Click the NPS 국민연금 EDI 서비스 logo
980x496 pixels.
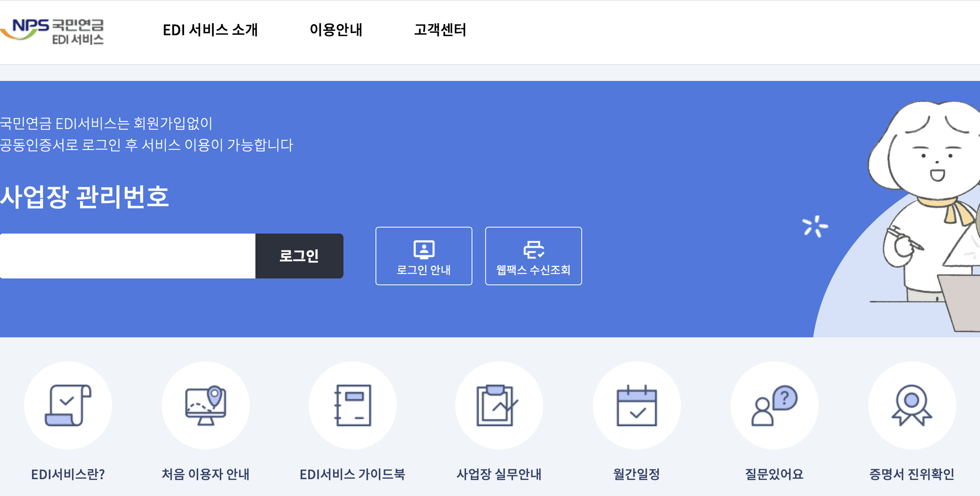pyautogui.click(x=52, y=31)
